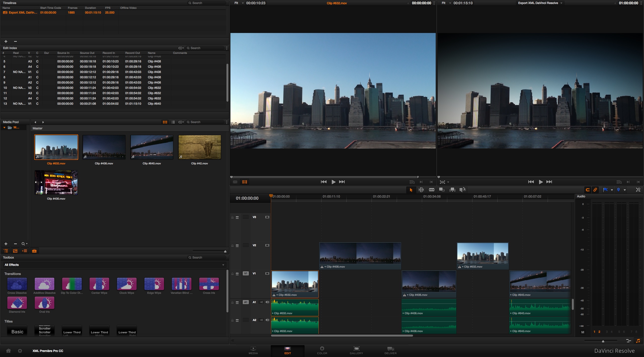This screenshot has width=644, height=357.
Task: Activate the Trim edit tool
Action: pyautogui.click(x=421, y=190)
